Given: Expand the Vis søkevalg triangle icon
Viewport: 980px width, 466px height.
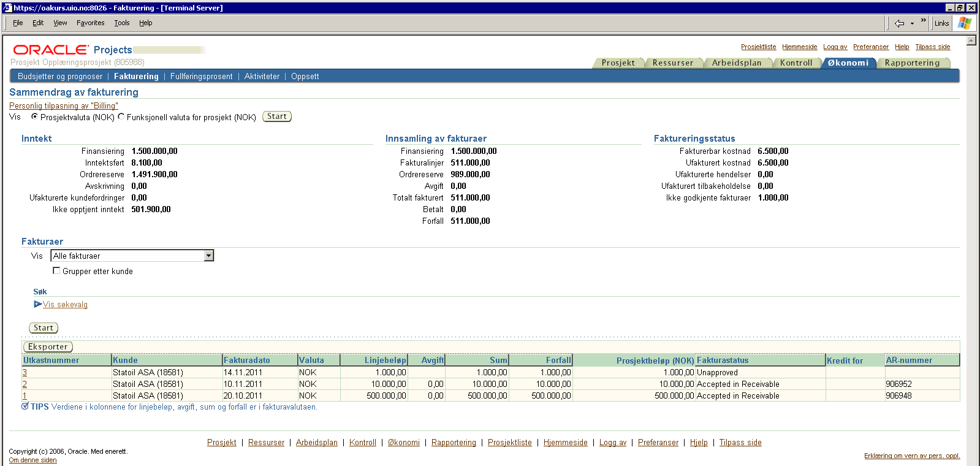Looking at the screenshot, I should click(x=37, y=304).
